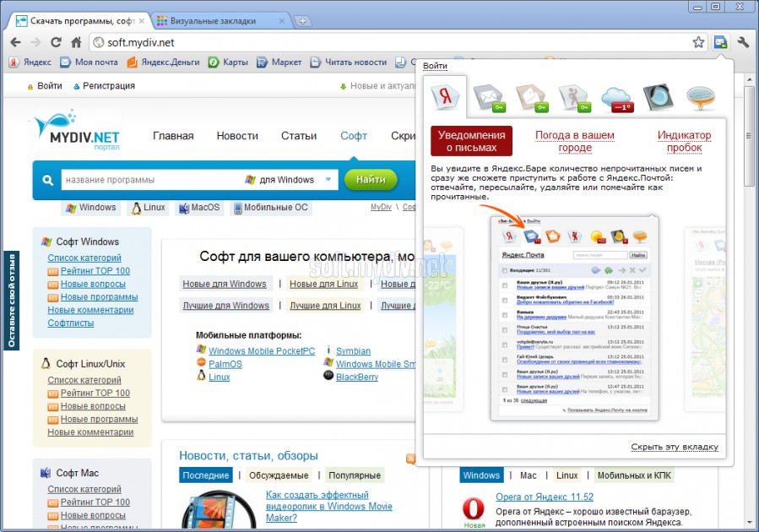Click the magnifier icon in search bar

(x=47, y=180)
